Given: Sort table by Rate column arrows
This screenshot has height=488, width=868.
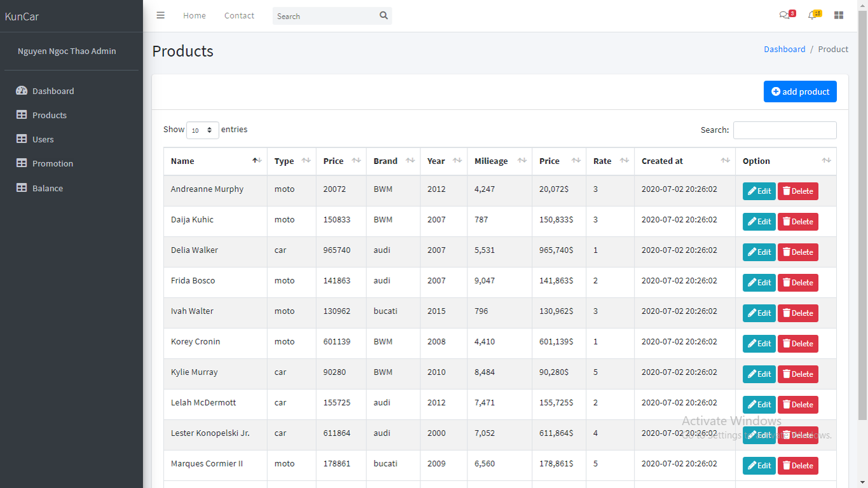Looking at the screenshot, I should click(624, 161).
